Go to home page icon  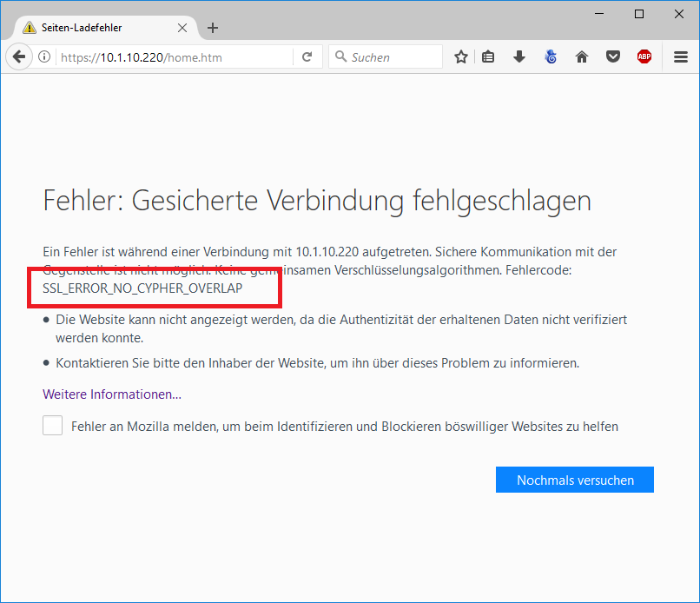click(x=582, y=57)
